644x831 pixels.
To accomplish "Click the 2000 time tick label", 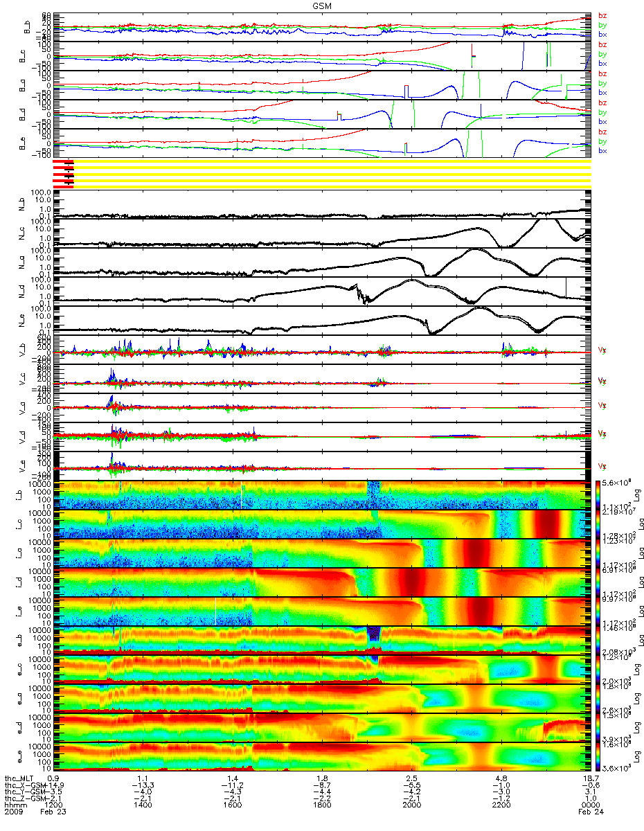I will (411, 806).
